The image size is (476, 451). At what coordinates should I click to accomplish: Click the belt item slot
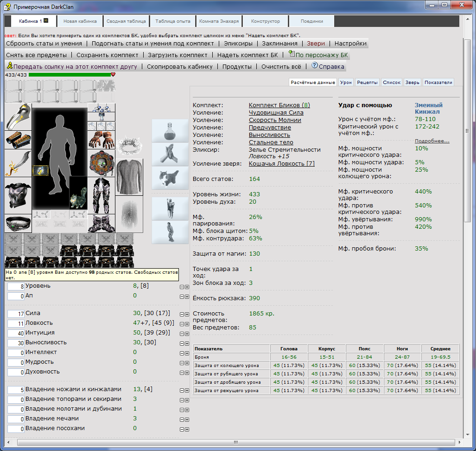[18, 223]
